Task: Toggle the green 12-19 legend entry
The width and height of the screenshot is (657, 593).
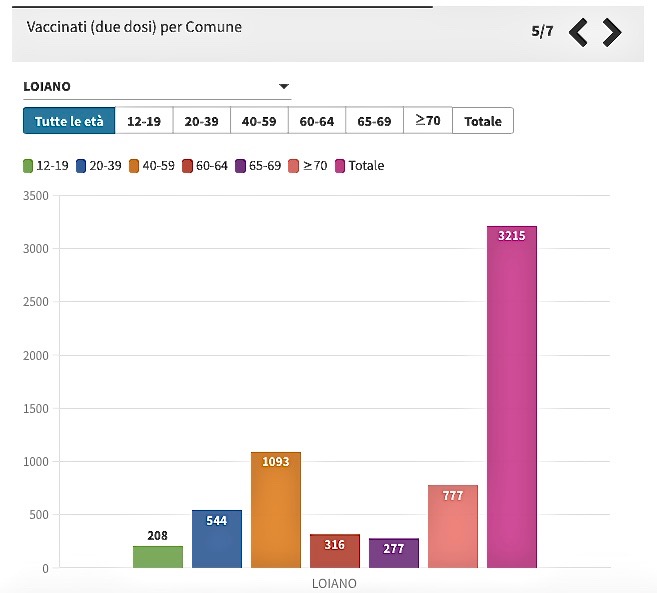Action: click(44, 166)
